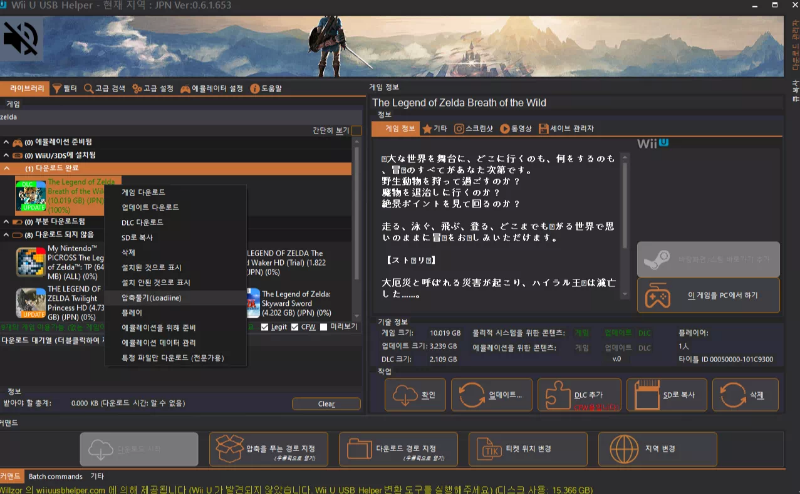The height and width of the screenshot is (494, 800).
Task: Open 에뮬레이터 설정 emulator settings
Action: point(212,88)
